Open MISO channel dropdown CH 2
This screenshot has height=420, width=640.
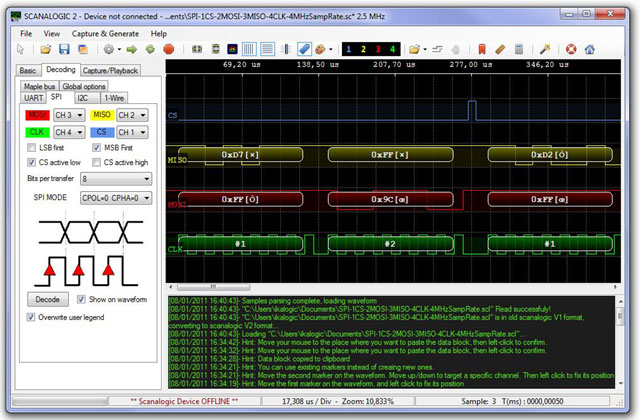point(132,115)
